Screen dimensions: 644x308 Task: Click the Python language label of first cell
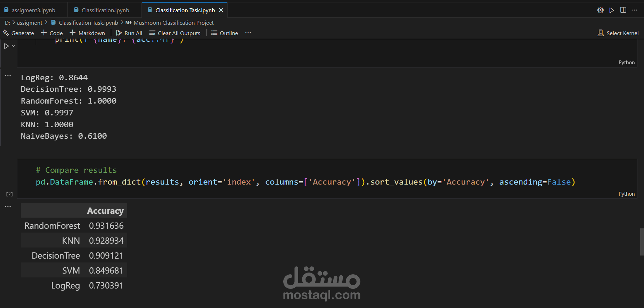tap(626, 63)
